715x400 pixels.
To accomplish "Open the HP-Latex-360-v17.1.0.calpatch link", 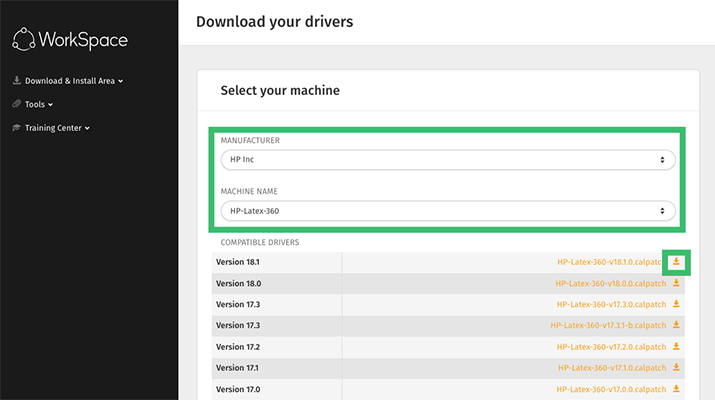I will (x=612, y=368).
